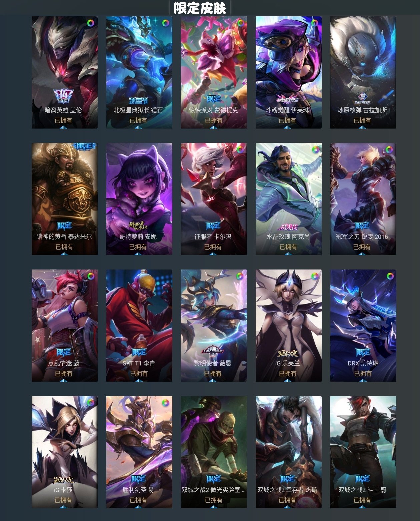Click 已拥有 label under 惊悚派对 费德提克
Image resolution: width=420 pixels, height=521 pixels.
(x=213, y=120)
